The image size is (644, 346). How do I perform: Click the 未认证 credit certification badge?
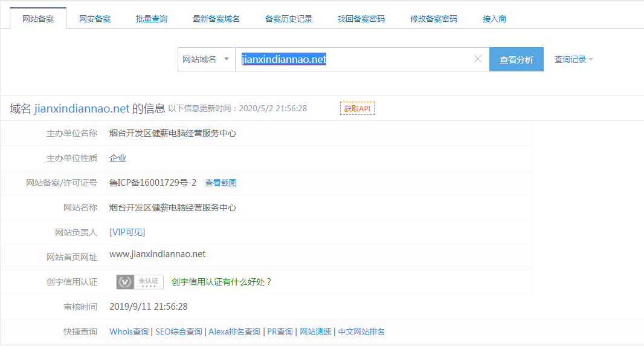click(x=140, y=282)
